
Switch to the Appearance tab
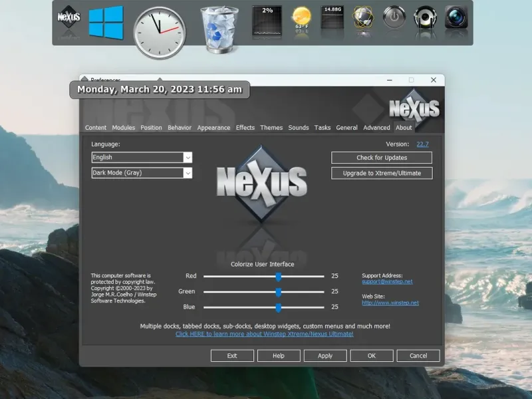tap(213, 128)
